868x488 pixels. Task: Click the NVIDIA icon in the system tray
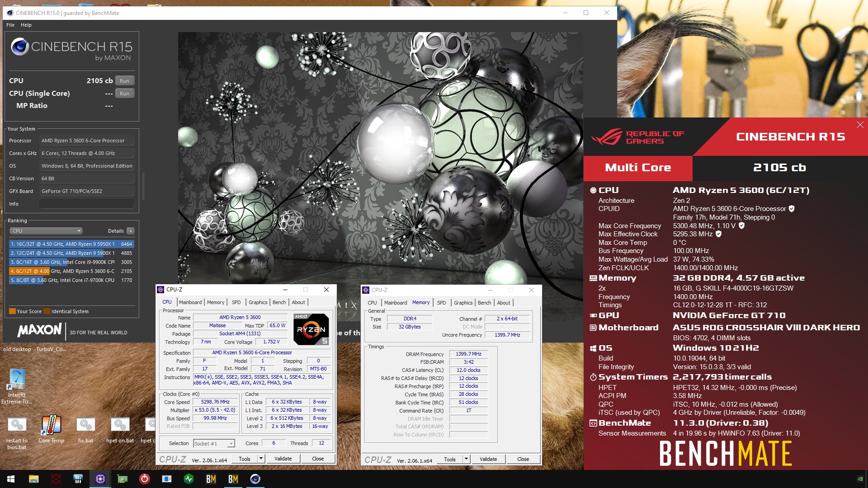coord(860,479)
